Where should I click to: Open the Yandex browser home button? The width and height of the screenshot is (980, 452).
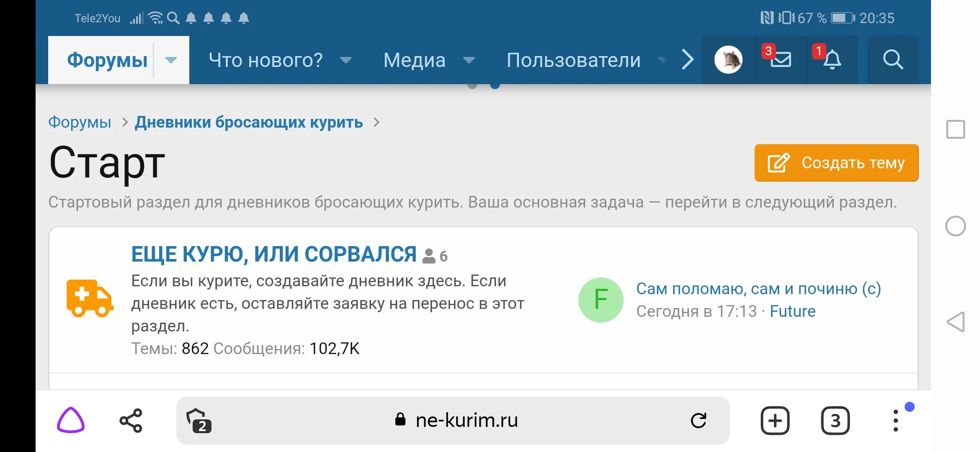pyautogui.click(x=70, y=420)
